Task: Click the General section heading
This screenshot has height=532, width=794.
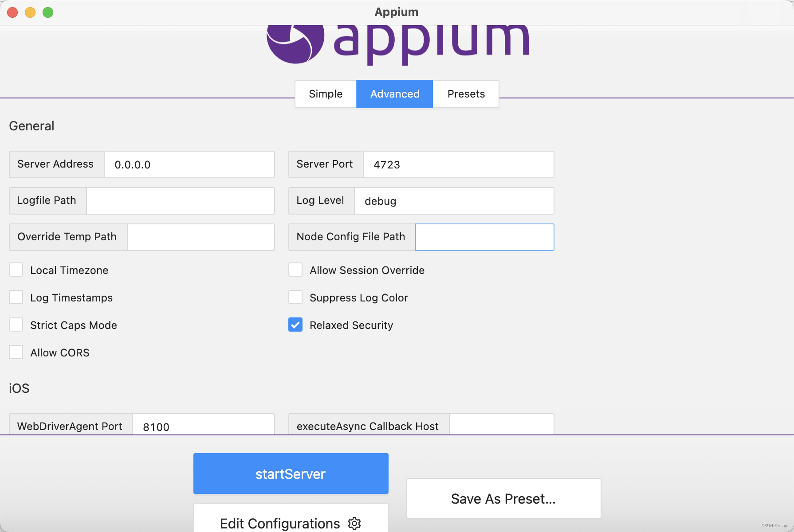Action: [31, 126]
